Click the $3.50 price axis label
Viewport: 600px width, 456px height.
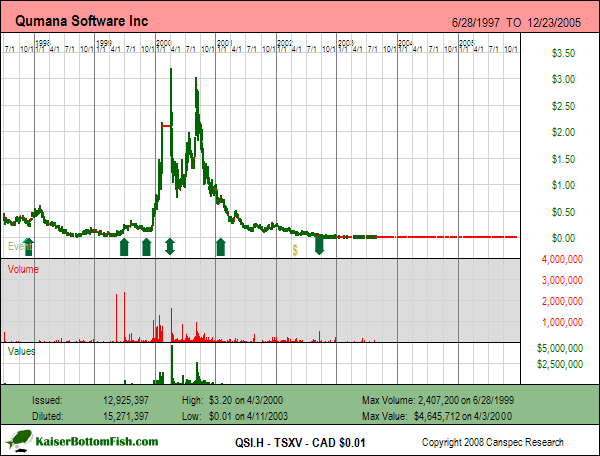click(x=563, y=53)
